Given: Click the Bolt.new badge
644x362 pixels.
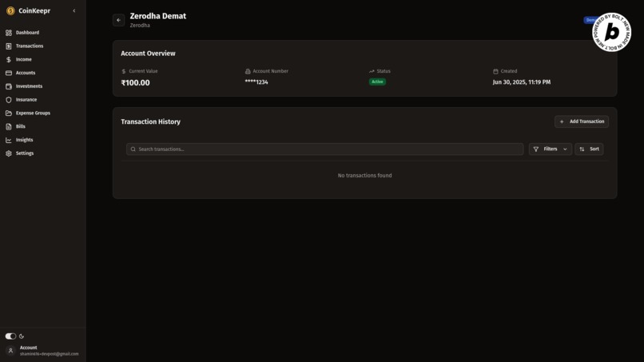Looking at the screenshot, I should [x=611, y=32].
